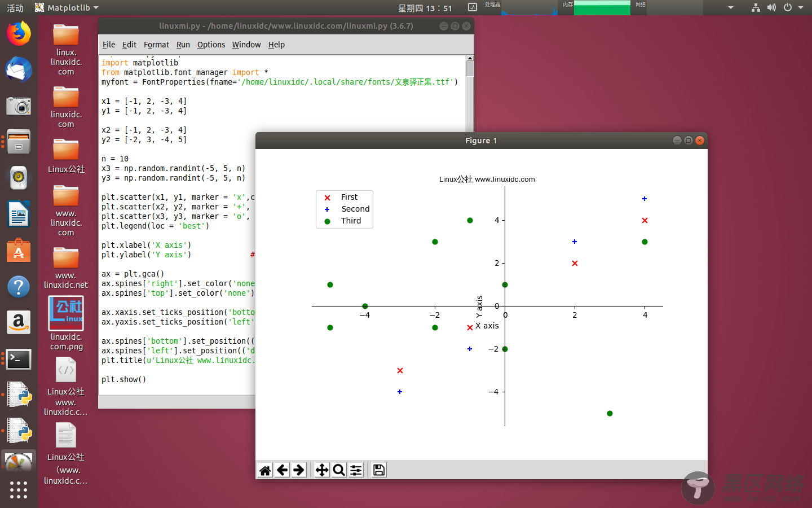The width and height of the screenshot is (812, 508).
Task: Open input method dropdown in top bar
Action: 731,7
